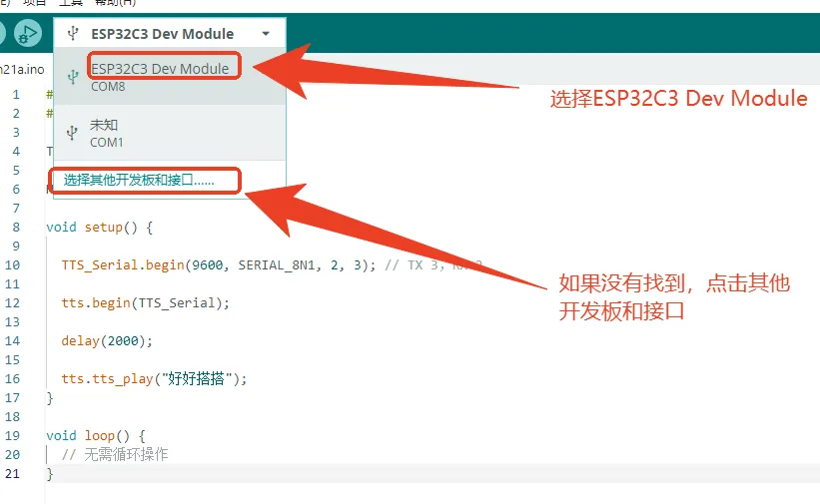Click the 无需循环操作 comment line
The image size is (820, 504).
pyautogui.click(x=115, y=454)
